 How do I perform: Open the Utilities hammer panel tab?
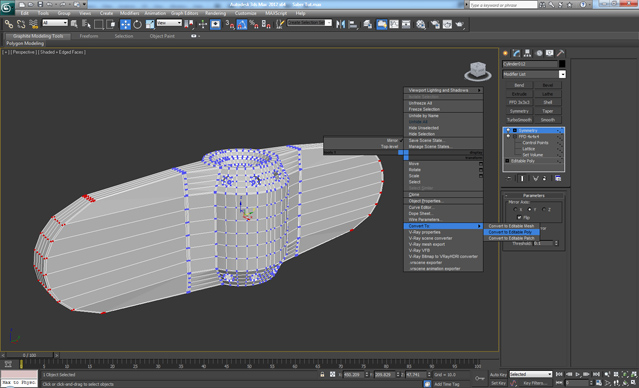click(561, 53)
